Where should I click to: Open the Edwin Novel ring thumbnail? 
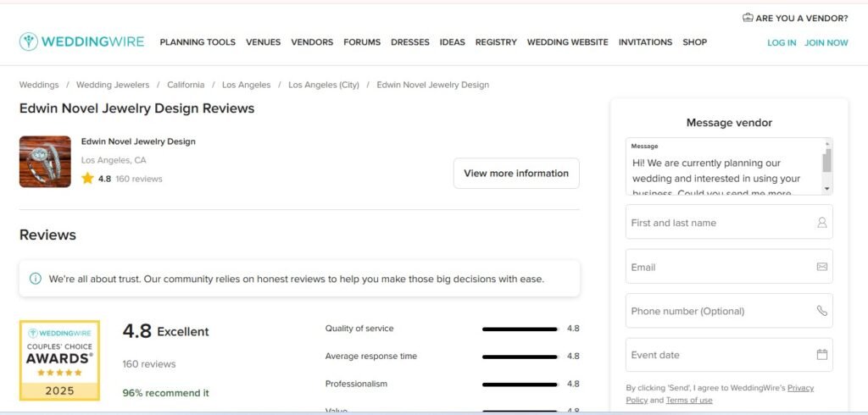click(x=45, y=162)
